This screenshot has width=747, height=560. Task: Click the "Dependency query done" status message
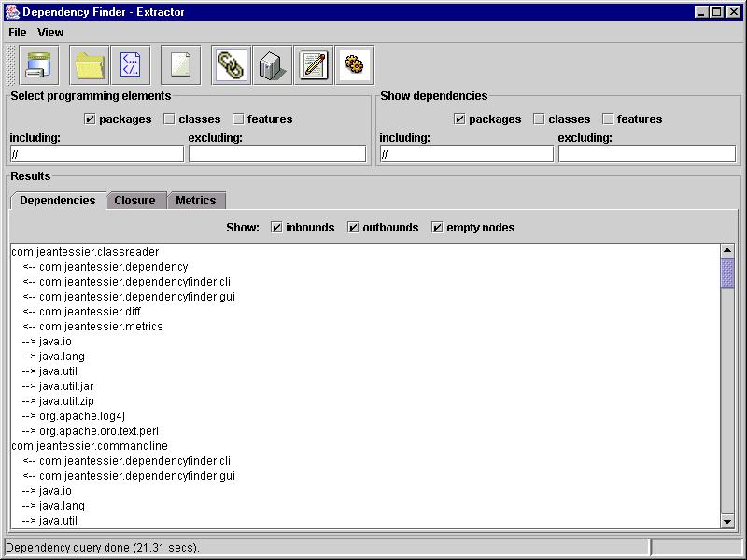click(102, 548)
